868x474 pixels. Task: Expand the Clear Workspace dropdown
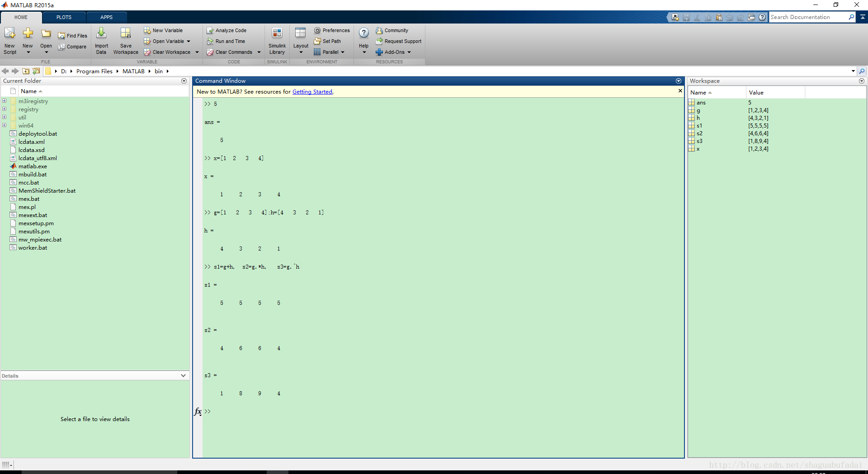[x=197, y=52]
